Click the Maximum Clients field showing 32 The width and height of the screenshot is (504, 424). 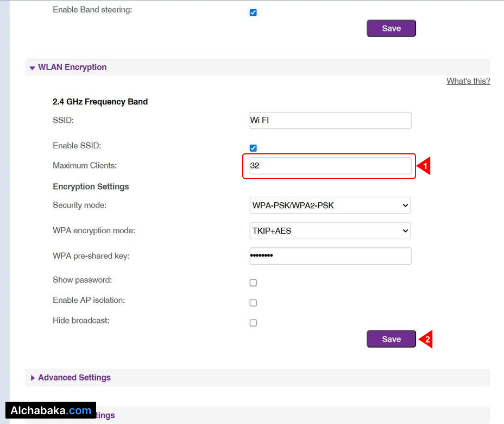(x=329, y=166)
